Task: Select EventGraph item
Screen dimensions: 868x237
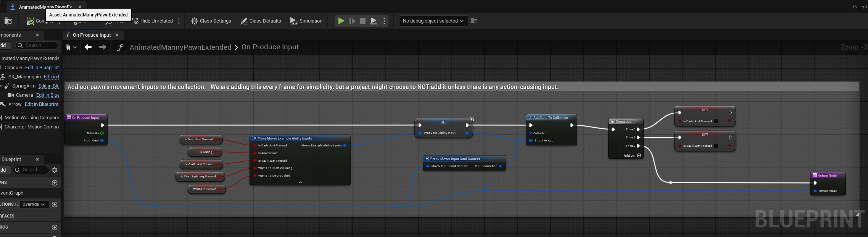Action: coord(12,193)
